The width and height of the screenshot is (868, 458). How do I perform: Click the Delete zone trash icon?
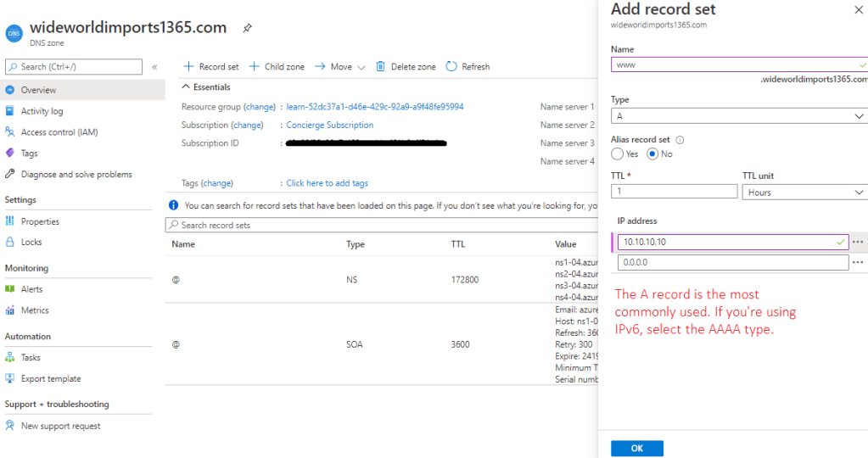tap(381, 67)
